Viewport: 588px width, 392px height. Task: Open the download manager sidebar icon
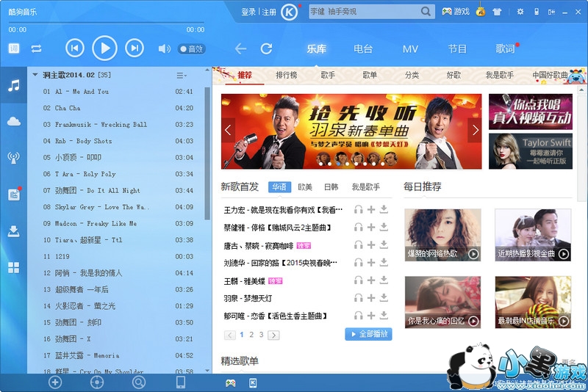(x=14, y=231)
